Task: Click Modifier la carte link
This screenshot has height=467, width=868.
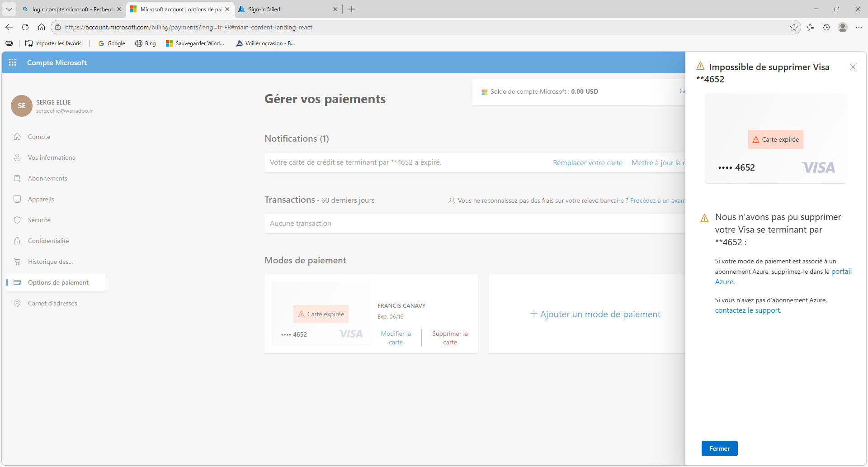Action: [396, 338]
